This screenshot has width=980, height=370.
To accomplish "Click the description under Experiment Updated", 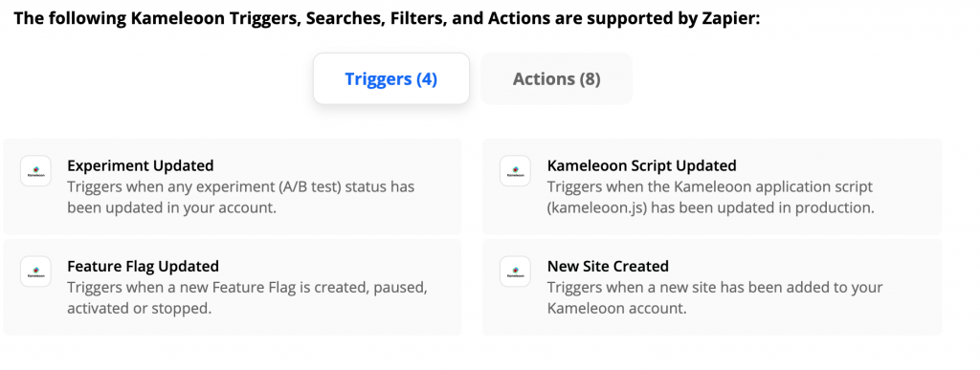I will point(240,197).
